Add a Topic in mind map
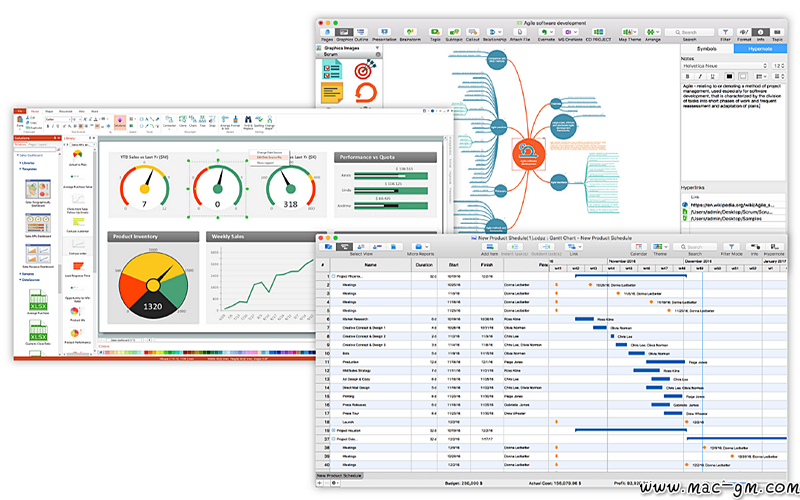 [x=435, y=32]
